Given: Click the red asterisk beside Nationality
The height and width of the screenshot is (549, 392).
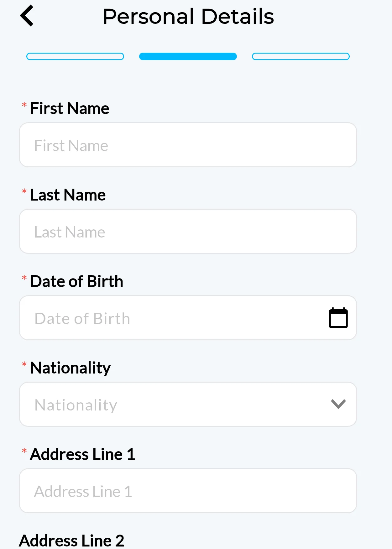Looking at the screenshot, I should [24, 365].
